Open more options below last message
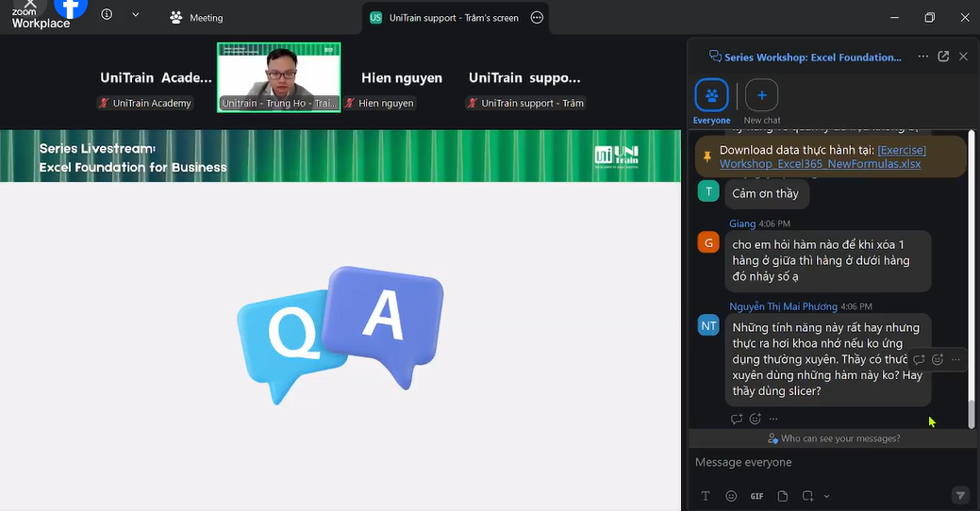This screenshot has height=511, width=980. point(773,419)
